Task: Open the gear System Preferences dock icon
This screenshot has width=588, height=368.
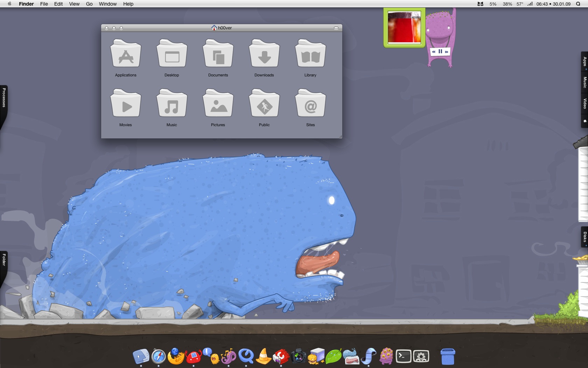Action: (x=421, y=357)
